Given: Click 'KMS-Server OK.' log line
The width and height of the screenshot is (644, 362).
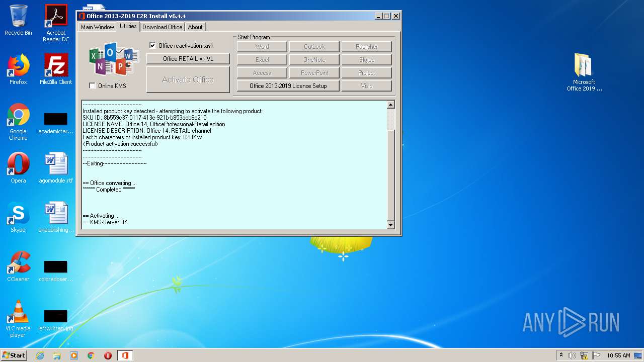Looking at the screenshot, I should pyautogui.click(x=106, y=222).
